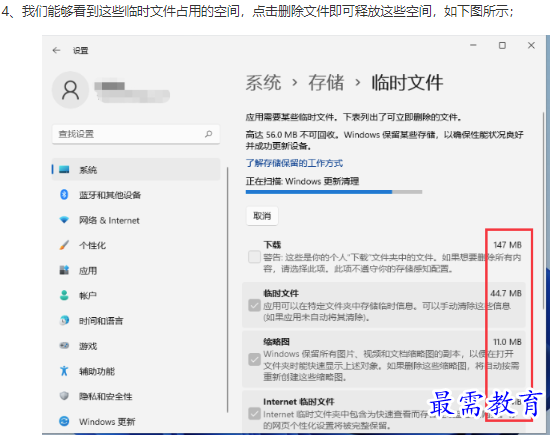Viewport: 551px width, 435px height.
Task: Check the 下载 checkbox
Action: pyautogui.click(x=254, y=257)
